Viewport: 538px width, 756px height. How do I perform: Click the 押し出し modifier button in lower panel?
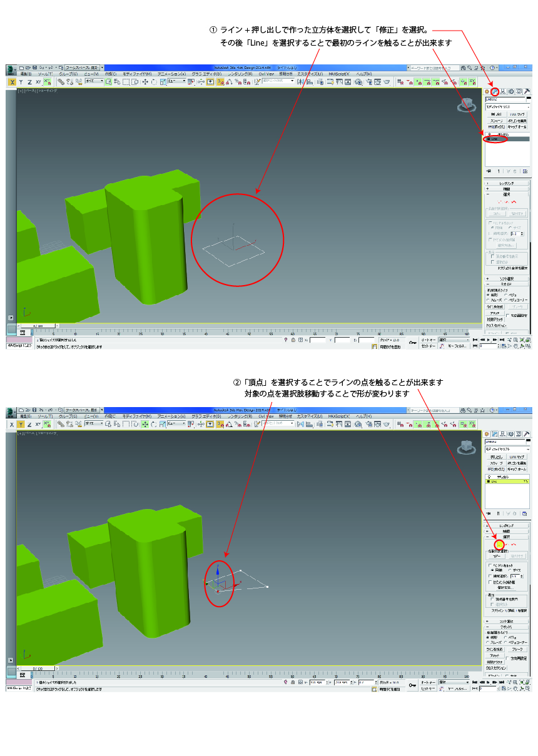497,457
